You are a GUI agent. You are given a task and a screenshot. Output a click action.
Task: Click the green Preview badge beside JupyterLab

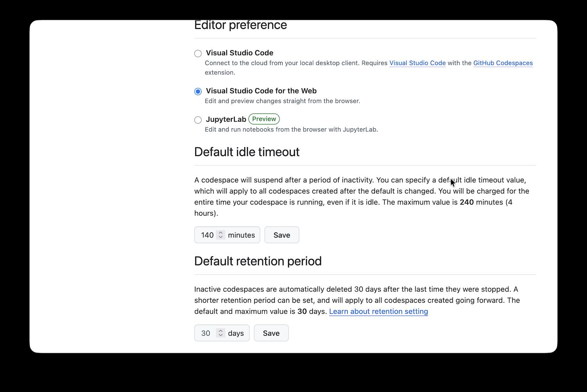264,119
